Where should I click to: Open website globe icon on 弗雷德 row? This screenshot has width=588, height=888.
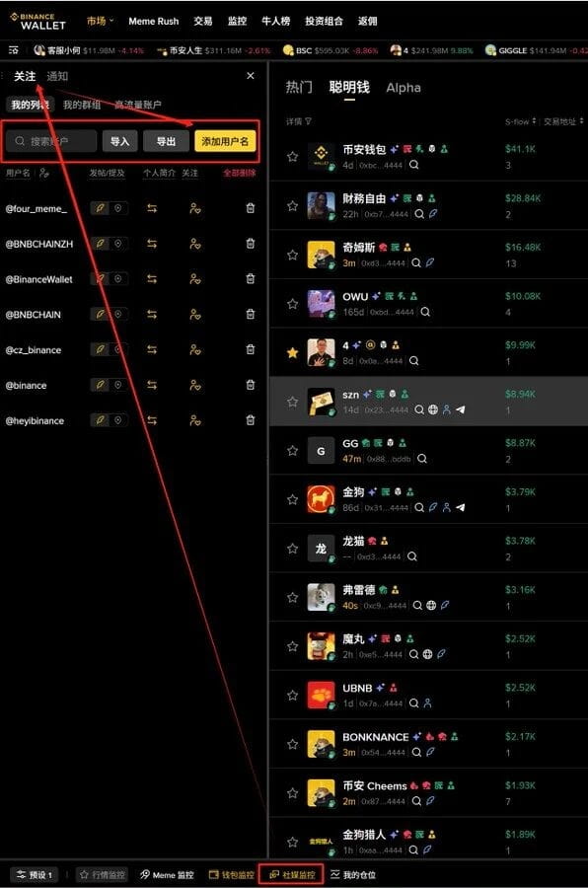tap(431, 606)
